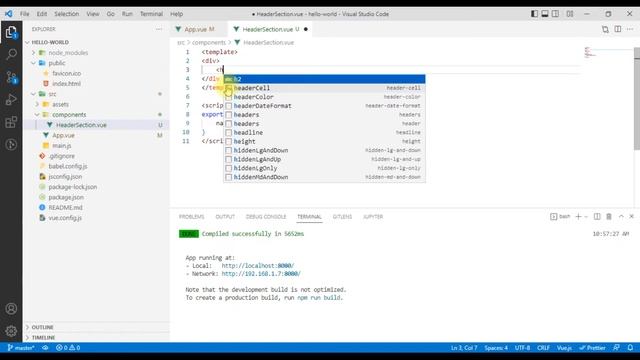Open notifications bell in status bar

click(x=630, y=348)
